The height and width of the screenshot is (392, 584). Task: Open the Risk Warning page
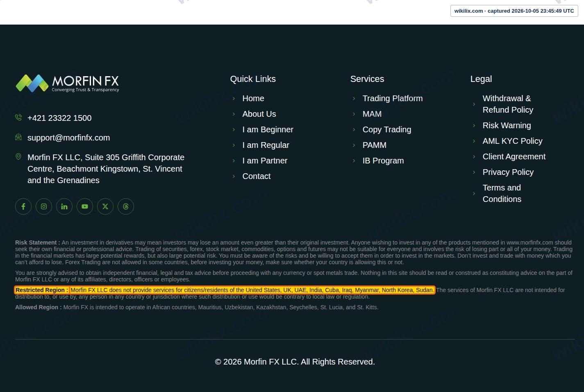[x=507, y=125]
